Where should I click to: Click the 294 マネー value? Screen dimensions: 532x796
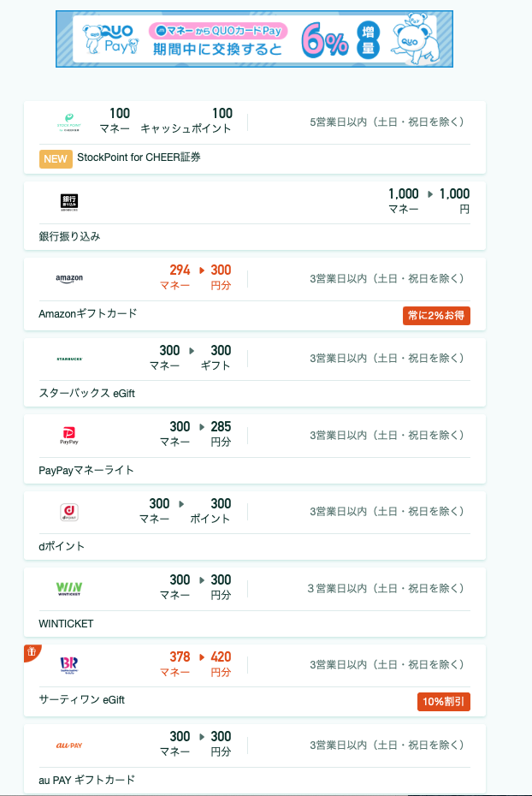pyautogui.click(x=175, y=277)
